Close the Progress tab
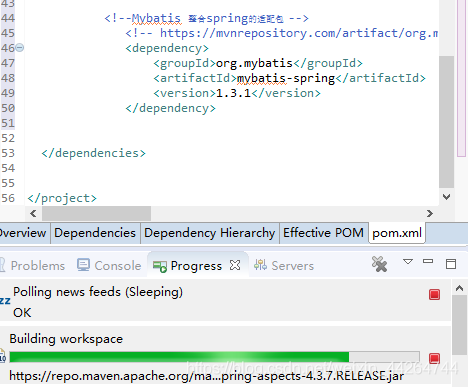This screenshot has height=387, width=468. pyautogui.click(x=235, y=265)
